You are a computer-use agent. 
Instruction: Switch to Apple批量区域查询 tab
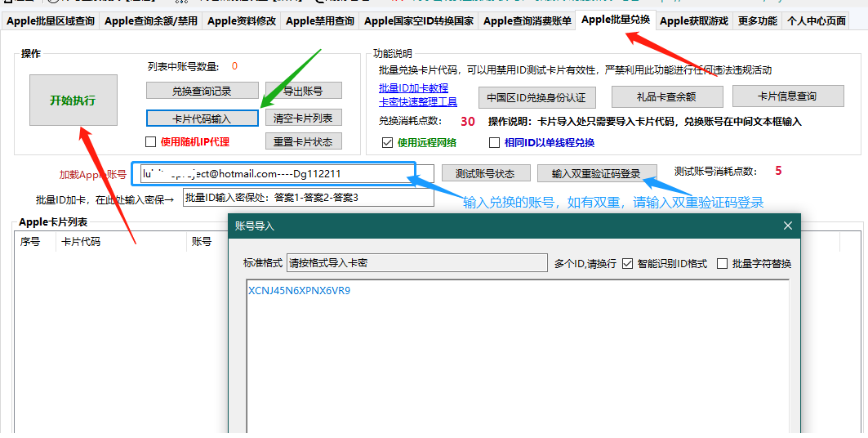click(x=51, y=21)
